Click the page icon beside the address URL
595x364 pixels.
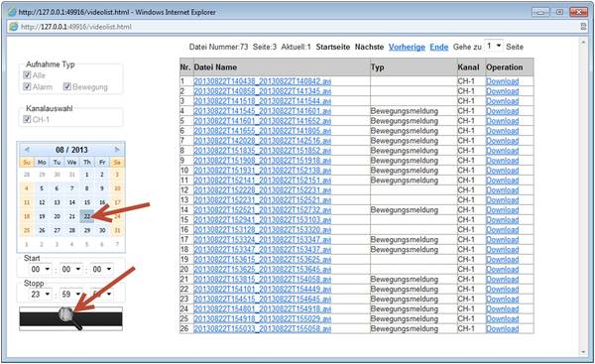pyautogui.click(x=14, y=27)
